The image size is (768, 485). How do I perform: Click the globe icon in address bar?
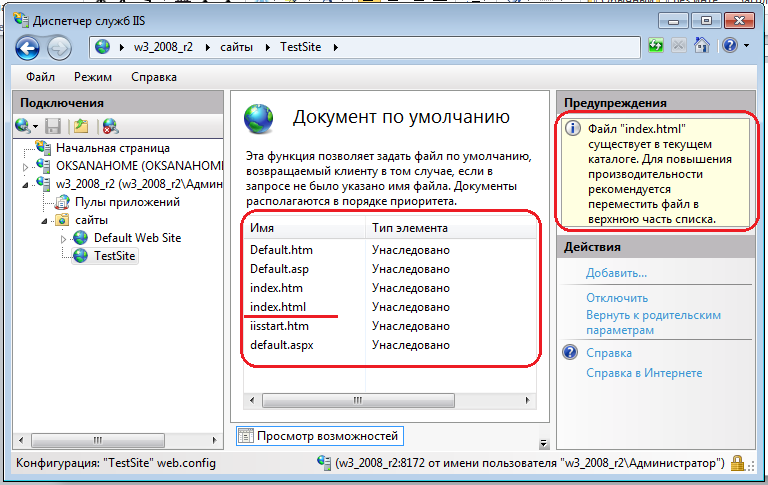coord(102,47)
